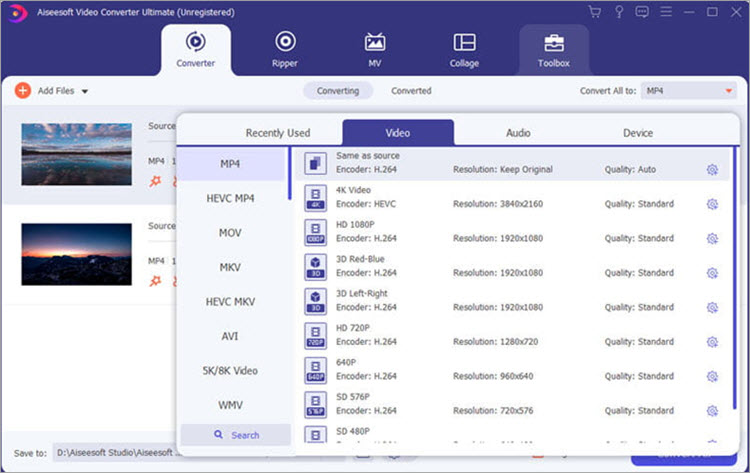
Task: Click the Encoder: HEVC text
Action: click(366, 204)
